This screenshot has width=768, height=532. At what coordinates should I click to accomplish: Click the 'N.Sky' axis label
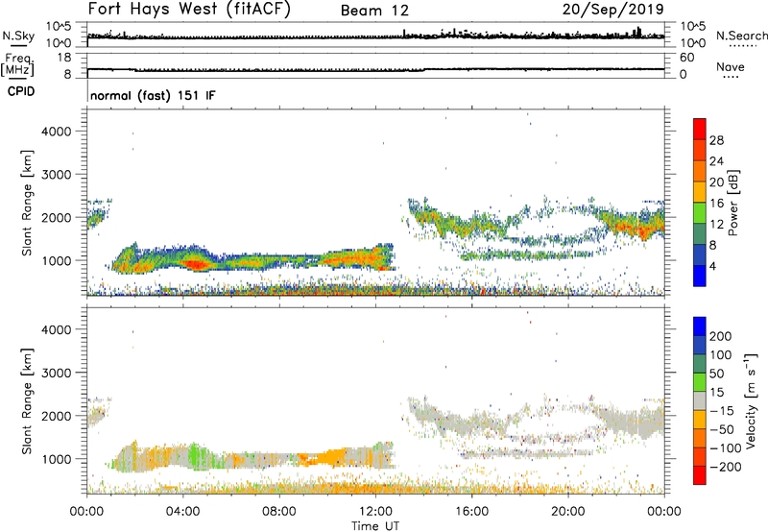(x=18, y=36)
